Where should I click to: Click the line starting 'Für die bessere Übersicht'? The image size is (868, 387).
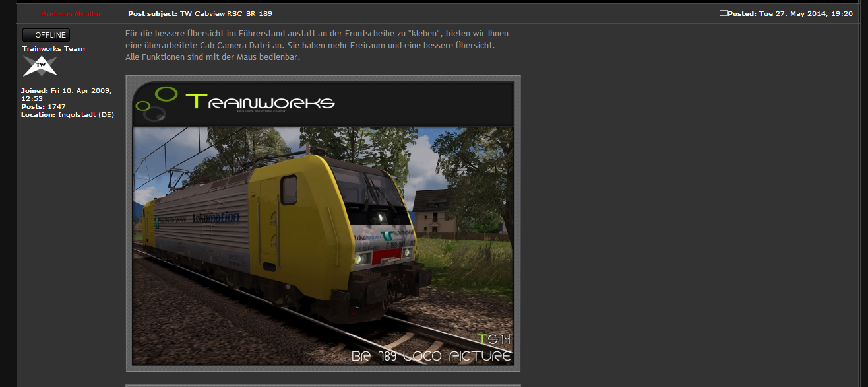pyautogui.click(x=317, y=33)
